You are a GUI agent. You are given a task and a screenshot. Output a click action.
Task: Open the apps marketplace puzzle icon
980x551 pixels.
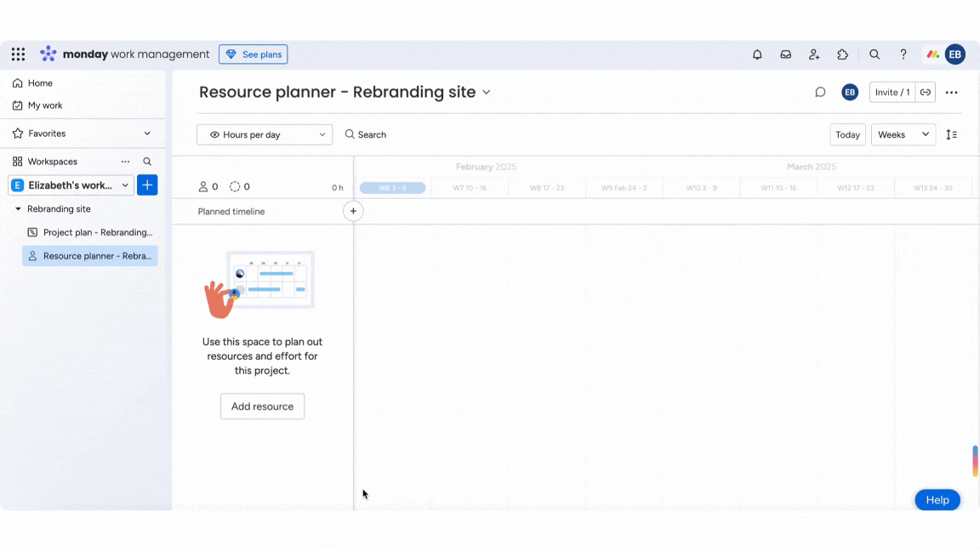point(842,54)
